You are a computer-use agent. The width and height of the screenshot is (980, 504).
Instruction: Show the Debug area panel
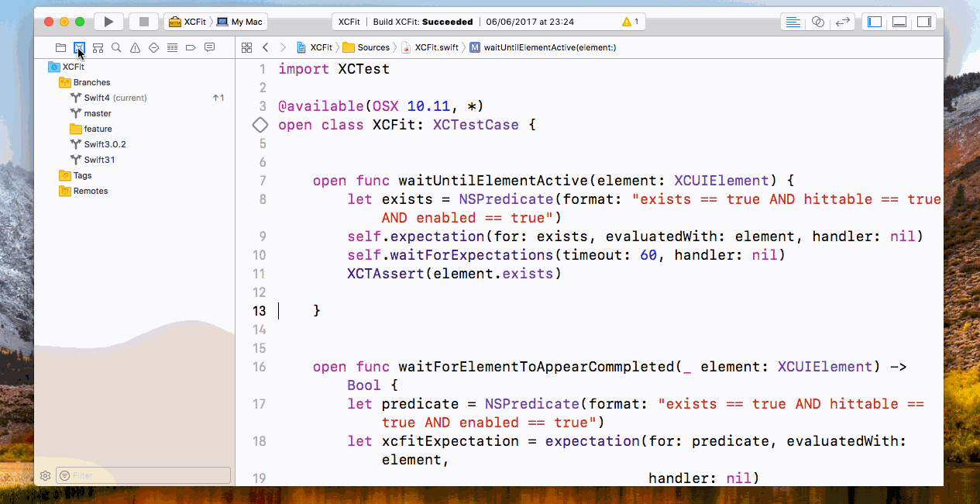(x=899, y=22)
